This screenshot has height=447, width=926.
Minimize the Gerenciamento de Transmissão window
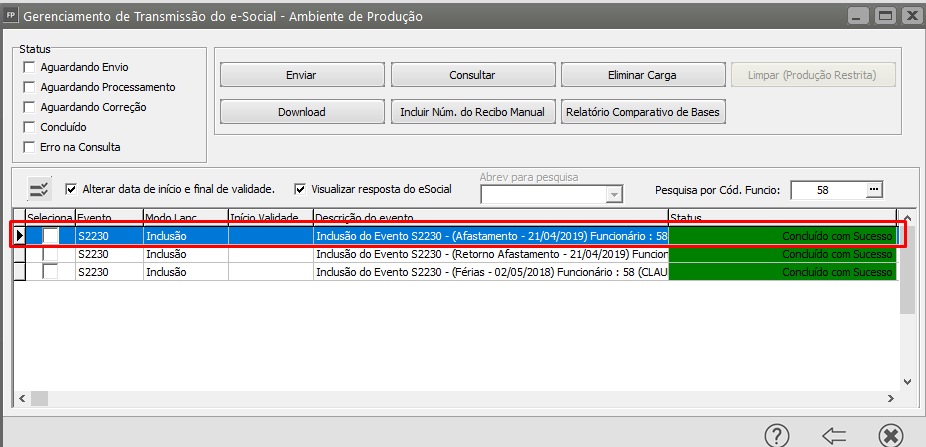point(860,16)
